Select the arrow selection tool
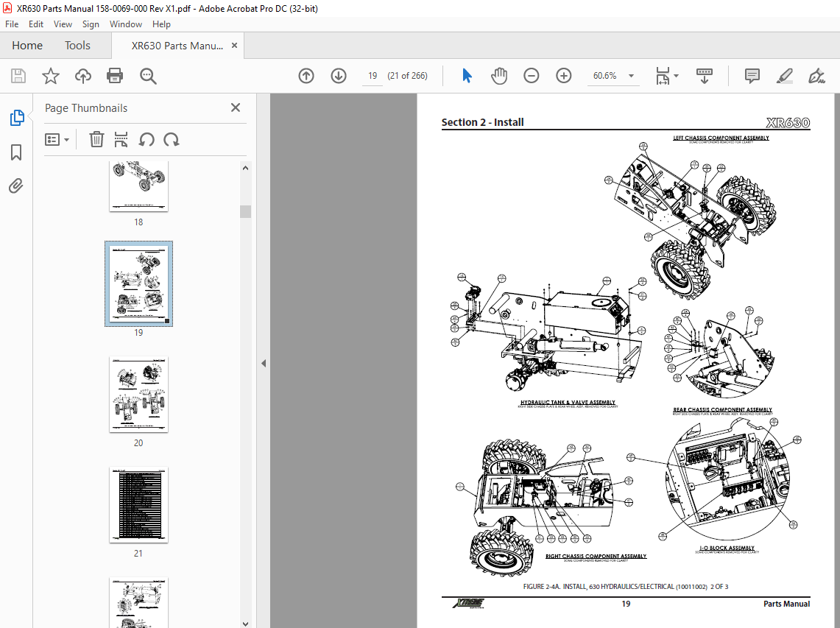 coord(467,76)
